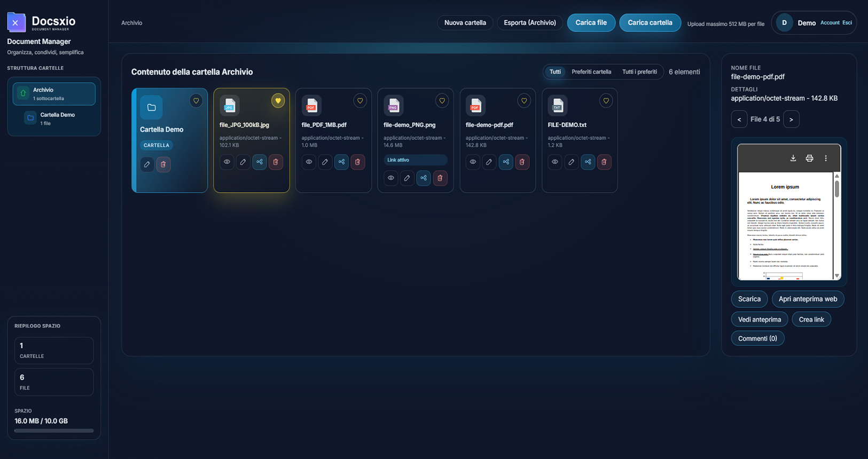Print the PDF from preview toolbar
The image size is (868, 459).
tap(809, 158)
